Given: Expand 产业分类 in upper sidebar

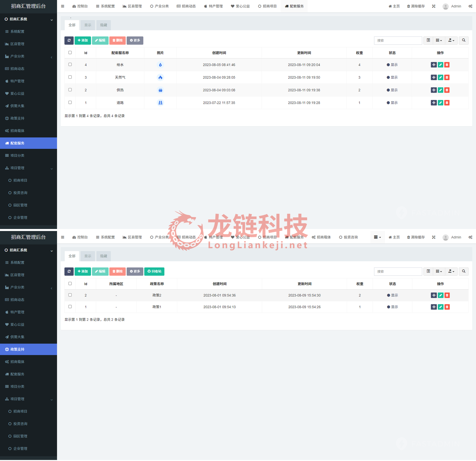Looking at the screenshot, I should click(28, 56).
